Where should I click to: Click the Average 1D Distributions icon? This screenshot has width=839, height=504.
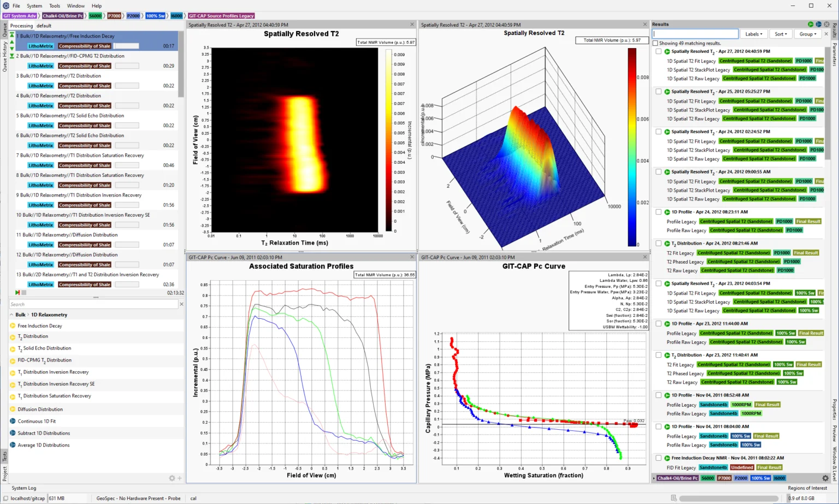click(13, 445)
